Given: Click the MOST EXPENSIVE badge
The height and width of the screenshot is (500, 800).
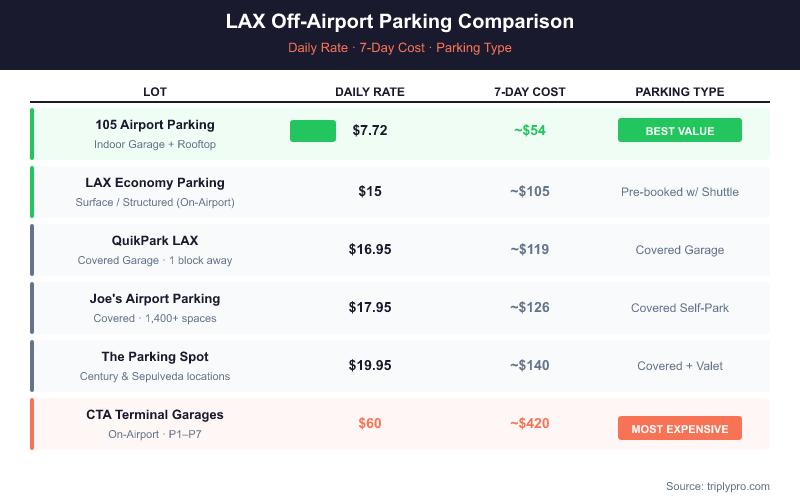Looking at the screenshot, I should pyautogui.click(x=680, y=428).
